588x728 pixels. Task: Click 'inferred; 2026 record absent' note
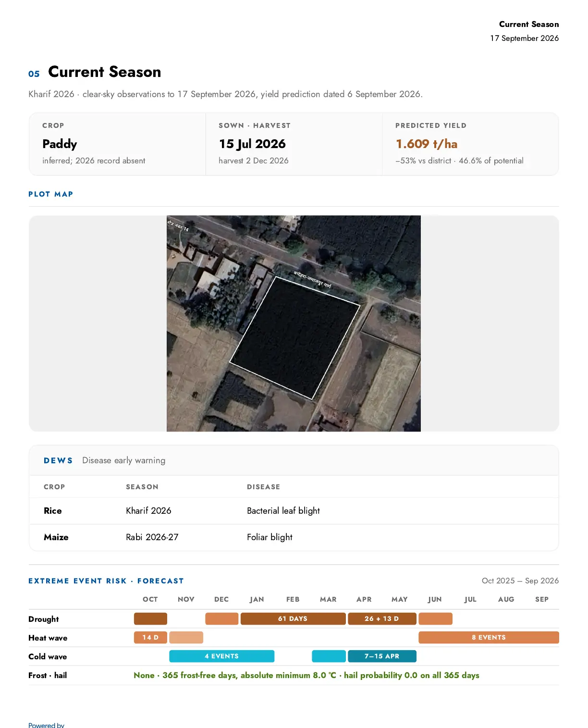(x=94, y=160)
